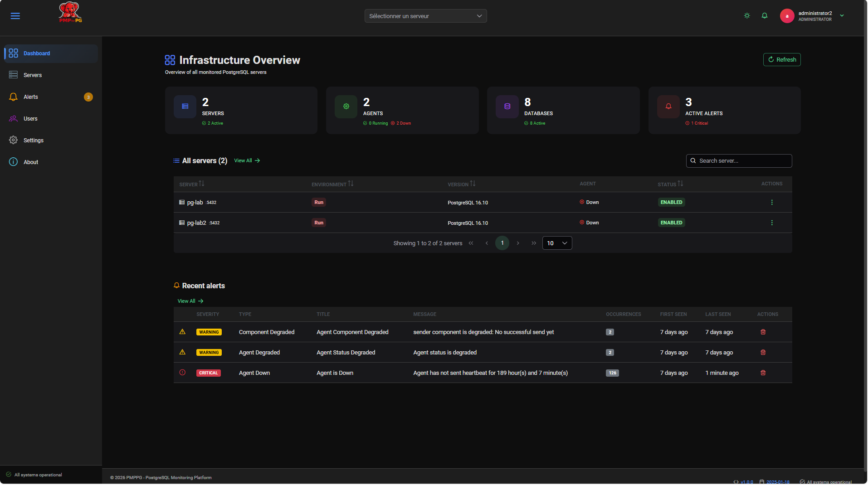Open Settings in the sidebar

pyautogui.click(x=51, y=141)
